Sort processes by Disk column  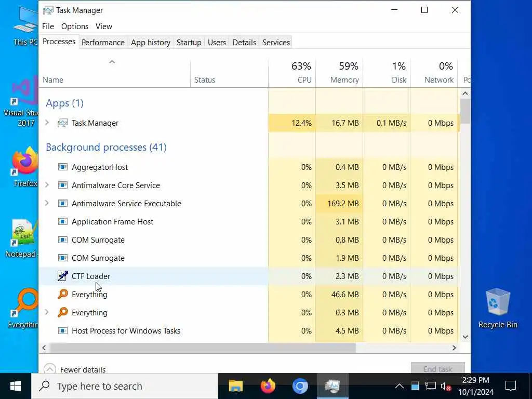tap(387, 73)
